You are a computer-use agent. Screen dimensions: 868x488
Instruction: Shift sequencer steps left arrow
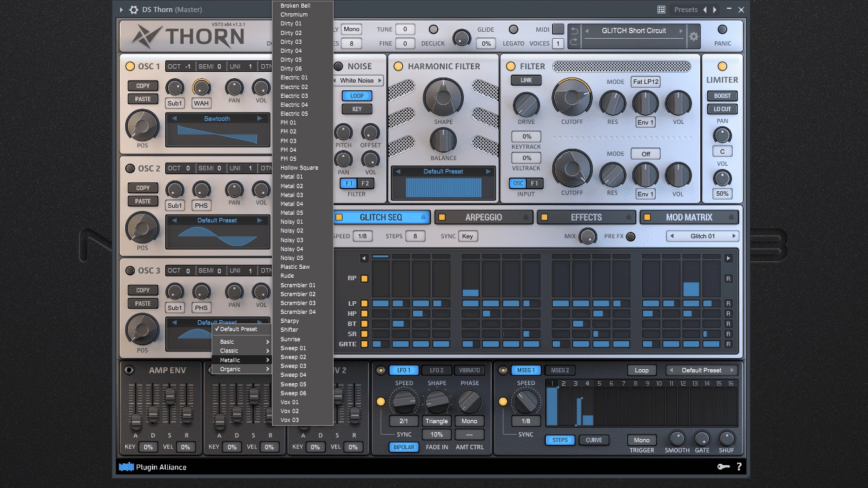pos(364,258)
